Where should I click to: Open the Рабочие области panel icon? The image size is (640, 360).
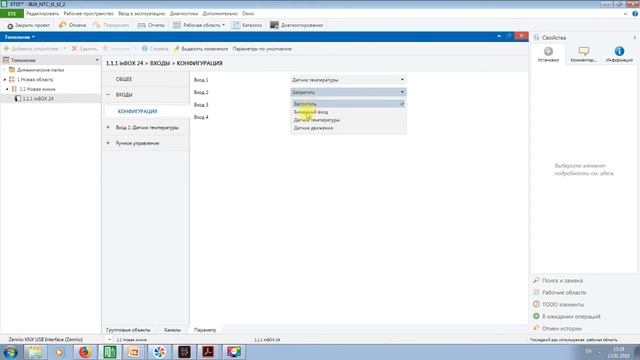[536, 292]
